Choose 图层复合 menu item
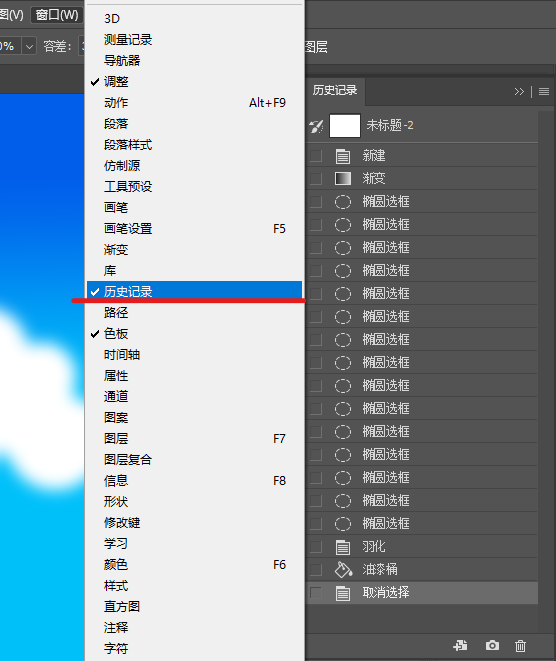The height and width of the screenshot is (661, 556). click(x=194, y=459)
